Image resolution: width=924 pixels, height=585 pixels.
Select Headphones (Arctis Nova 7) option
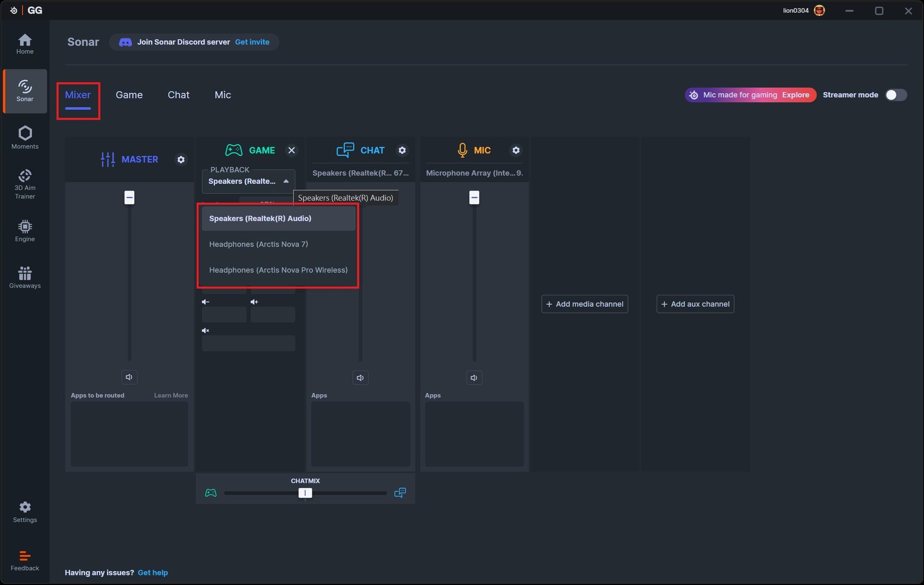279,244
